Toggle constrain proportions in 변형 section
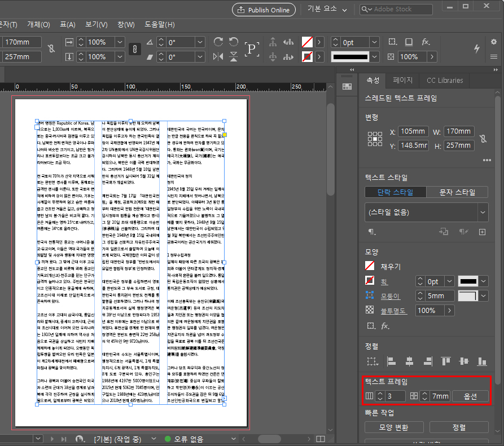This screenshot has height=446, width=504. (483, 138)
